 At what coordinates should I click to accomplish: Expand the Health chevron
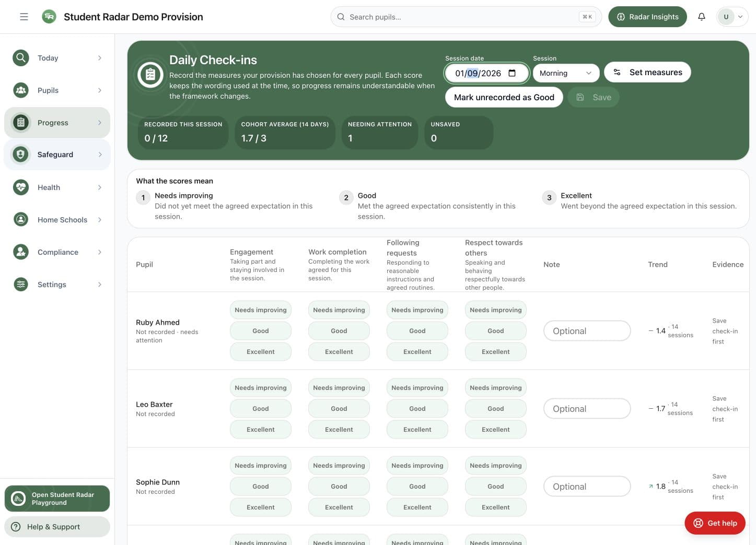click(x=100, y=187)
